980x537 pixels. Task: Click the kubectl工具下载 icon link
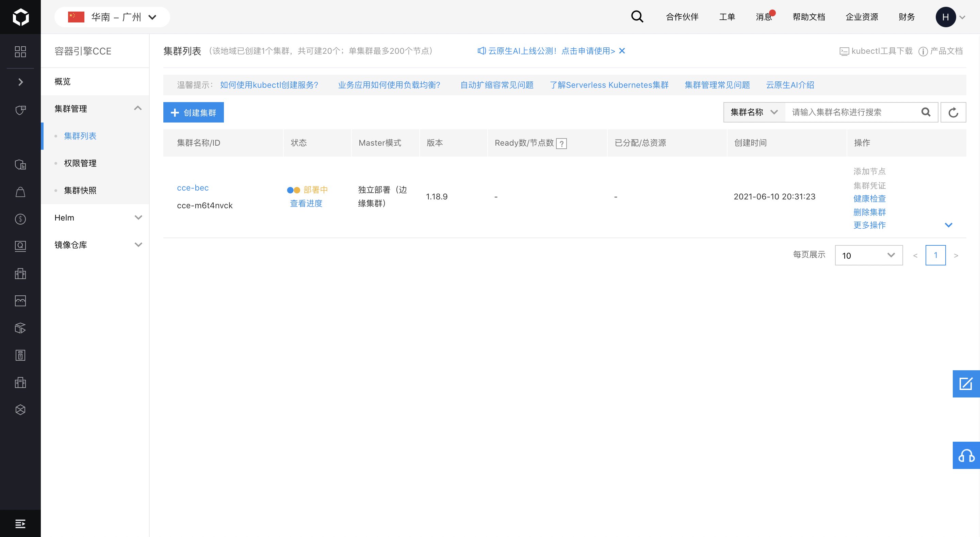click(x=876, y=51)
